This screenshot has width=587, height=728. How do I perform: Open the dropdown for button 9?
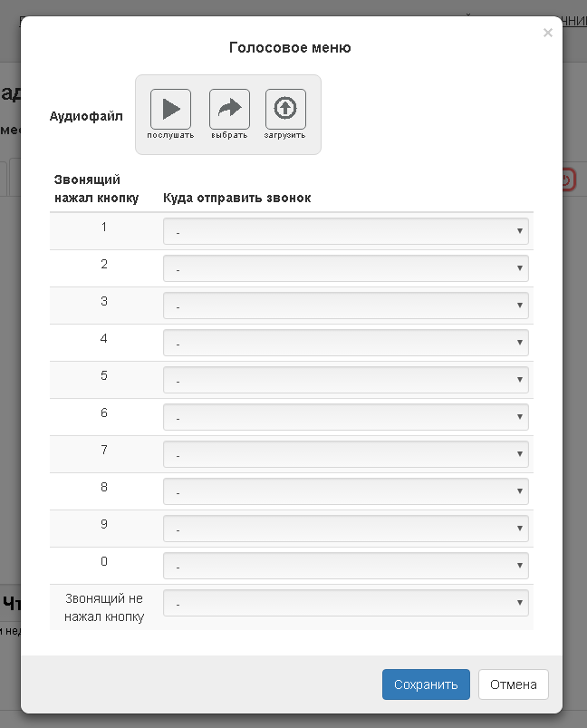(x=345, y=529)
